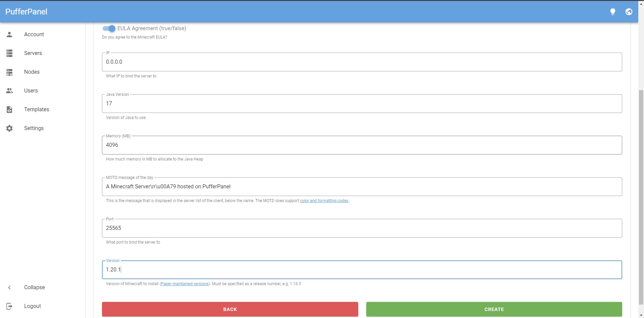Screen dimensions: 644x318
Task: Toggle theme with the lightbulb icon
Action: point(613,12)
